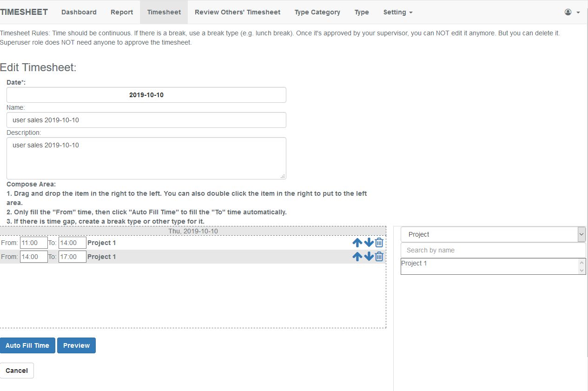Screen dimensions: 588x391
Task: Open the user account menu icon
Action: (x=572, y=12)
